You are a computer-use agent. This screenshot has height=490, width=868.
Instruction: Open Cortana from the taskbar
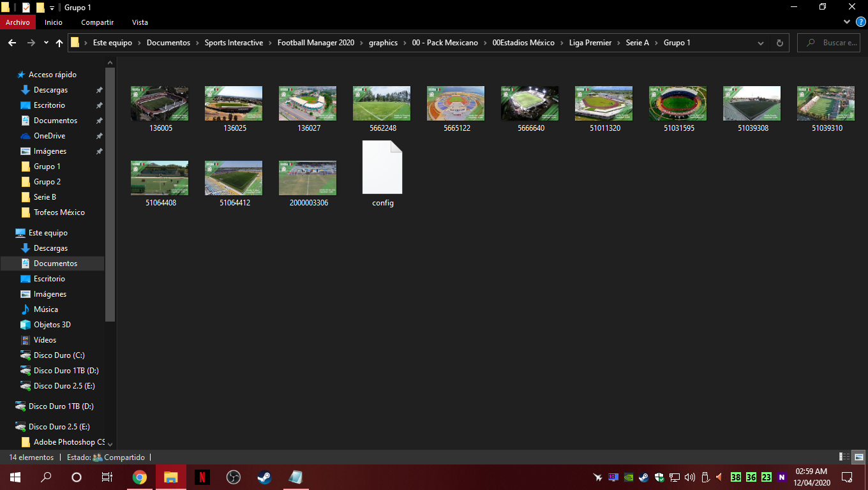(x=77, y=477)
